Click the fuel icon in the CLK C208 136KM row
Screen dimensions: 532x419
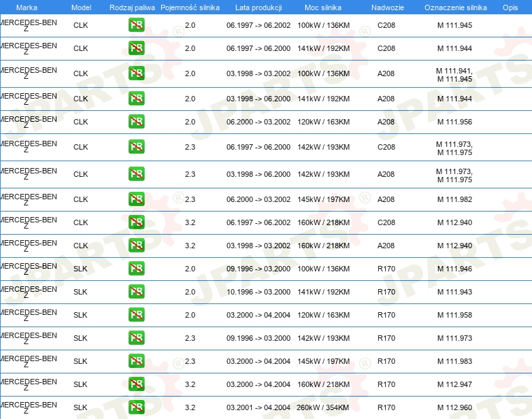136,24
